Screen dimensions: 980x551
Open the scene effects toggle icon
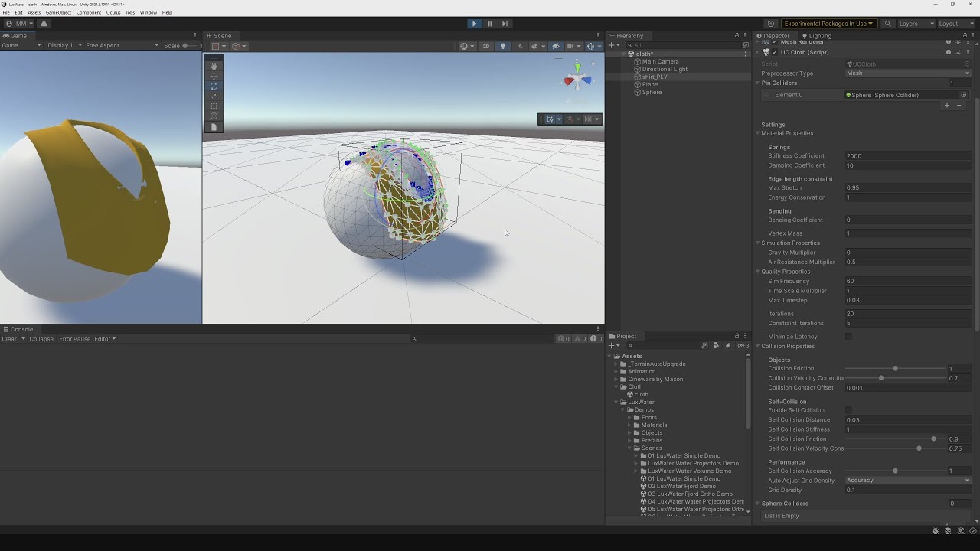pos(536,46)
